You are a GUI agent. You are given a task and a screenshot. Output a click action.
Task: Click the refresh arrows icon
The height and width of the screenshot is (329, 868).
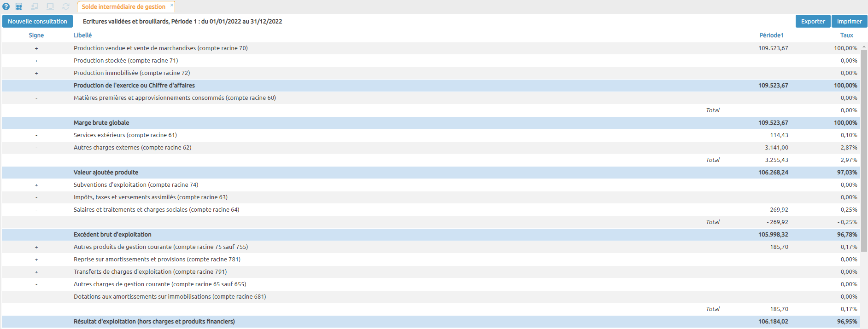point(66,6)
